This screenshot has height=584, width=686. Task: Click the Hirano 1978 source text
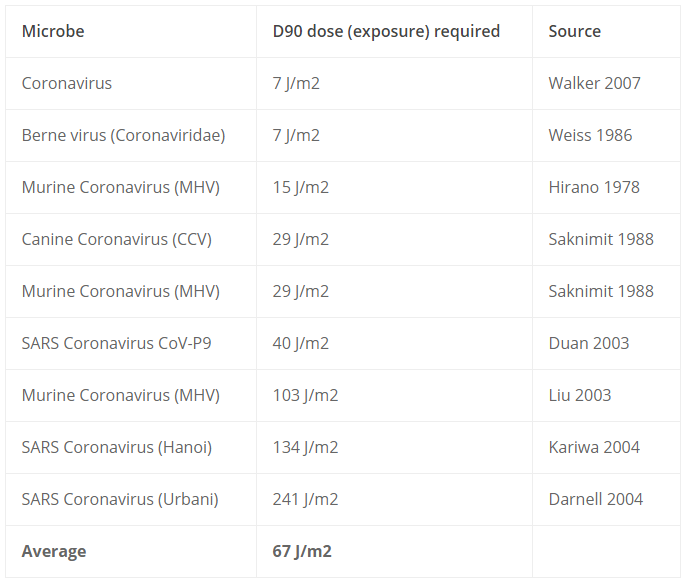[x=594, y=187]
